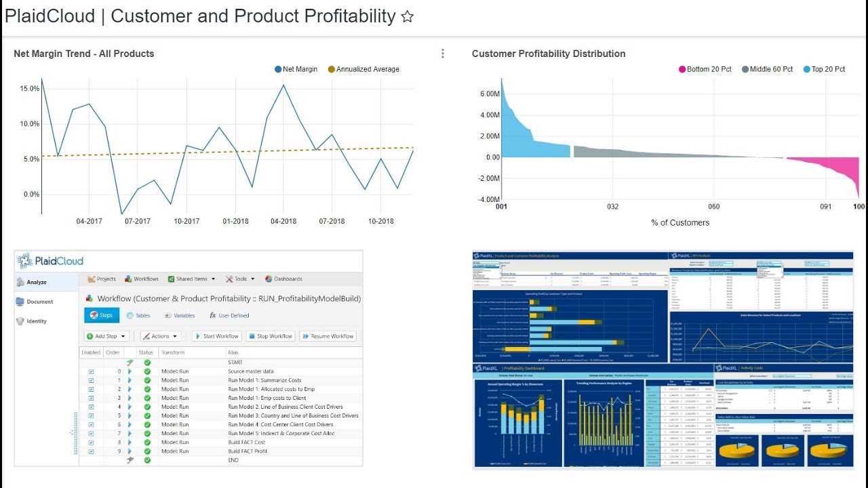Click status icon for Source master data step
The image size is (868, 488).
tap(147, 371)
